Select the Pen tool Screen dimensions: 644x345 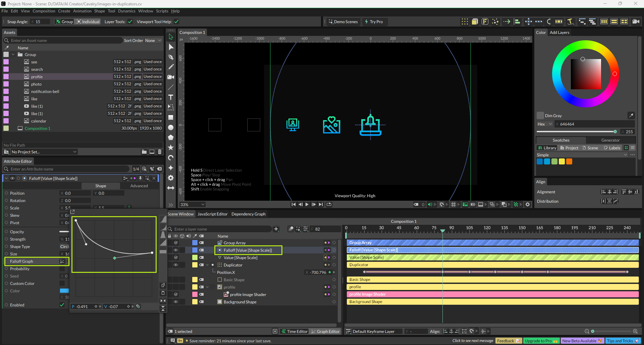coord(171,57)
